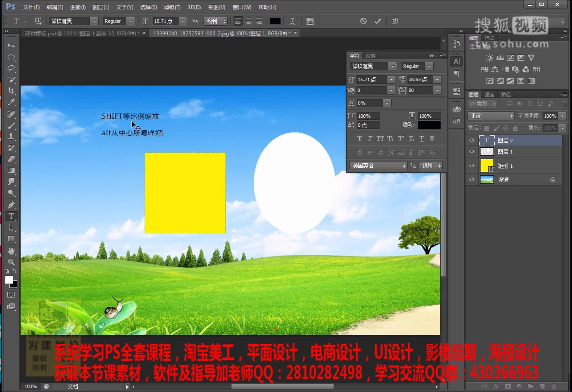
Task: Open leading 38.65 dropdown in Character panel
Action: click(x=437, y=79)
